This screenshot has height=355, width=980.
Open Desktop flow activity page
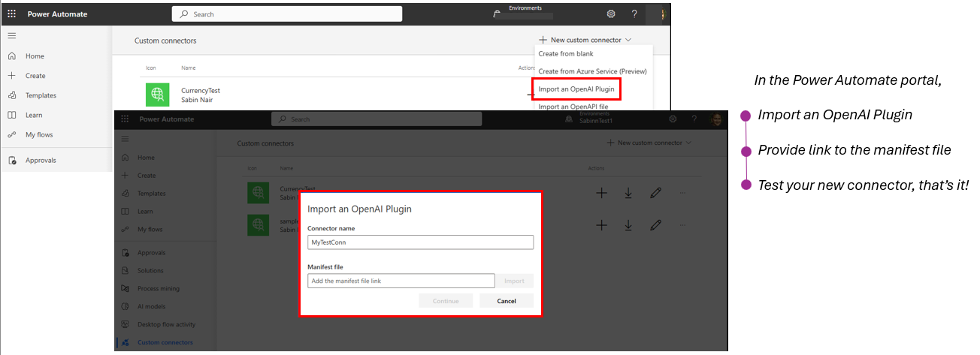(x=166, y=324)
